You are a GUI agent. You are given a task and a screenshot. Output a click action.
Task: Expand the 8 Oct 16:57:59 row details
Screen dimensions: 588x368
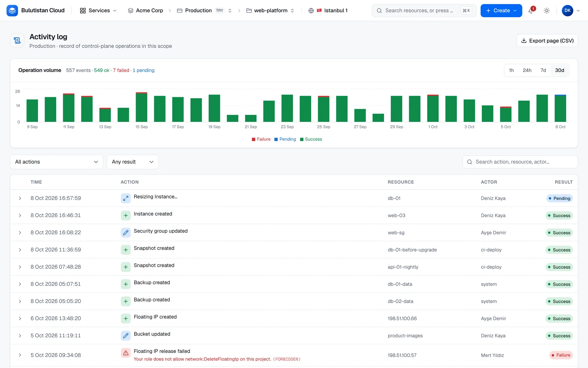tap(20, 198)
